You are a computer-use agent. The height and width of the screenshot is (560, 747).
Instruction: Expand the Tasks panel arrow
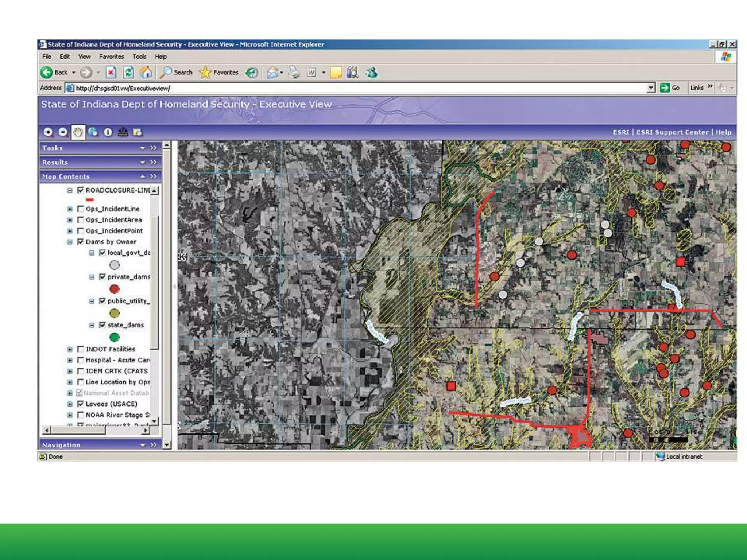click(143, 148)
